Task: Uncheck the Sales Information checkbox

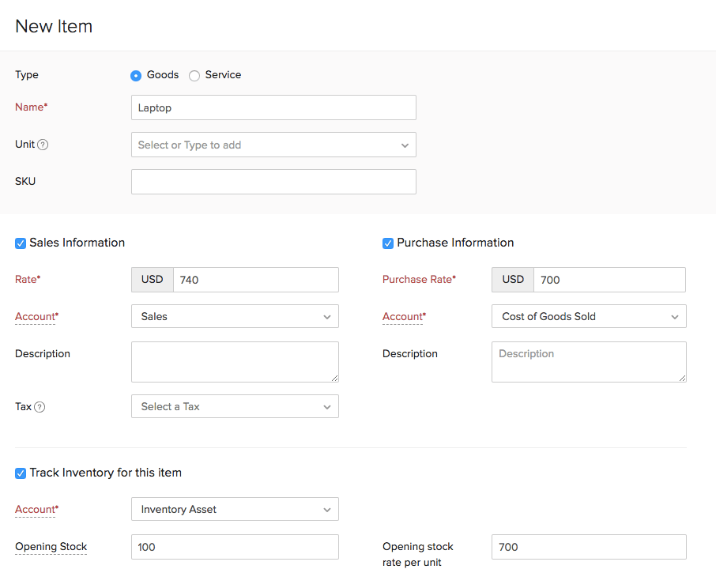Action: pyautogui.click(x=21, y=243)
